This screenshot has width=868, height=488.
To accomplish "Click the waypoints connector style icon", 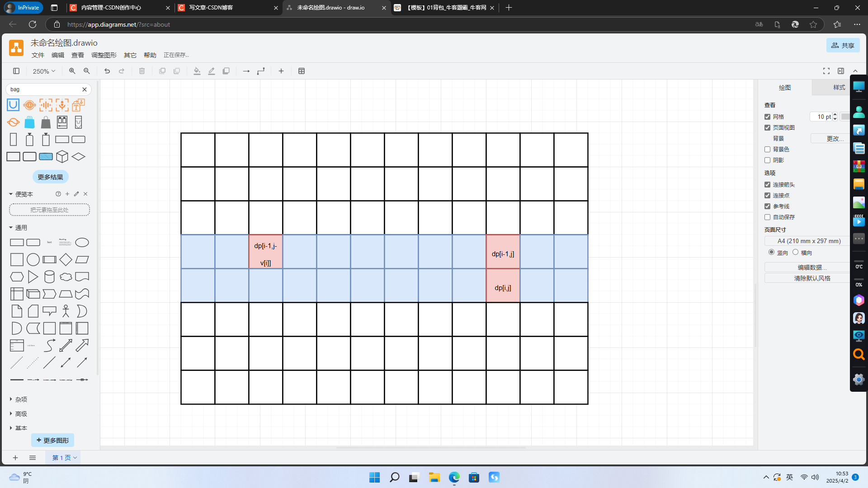I will (261, 71).
